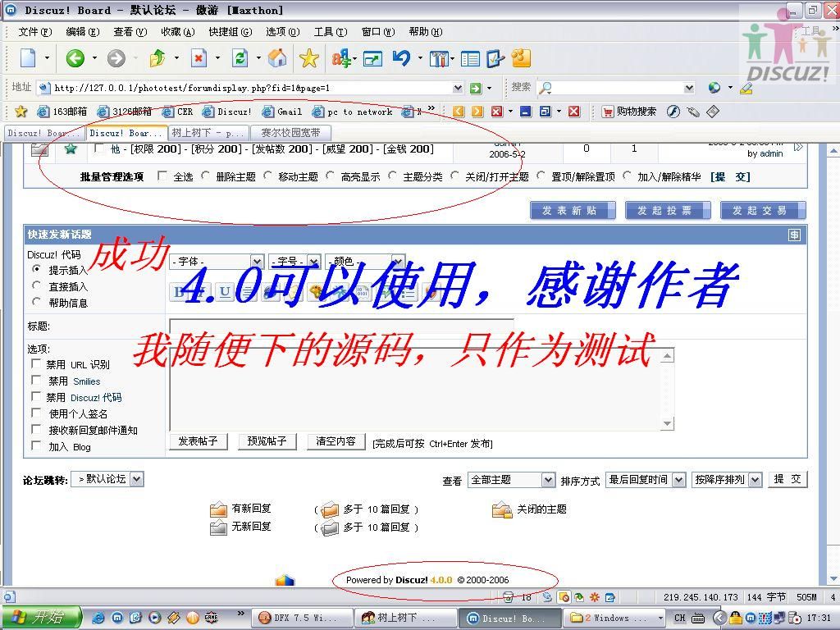Click the blue Undo arrow icon
Viewport: 840px width, 630px height.
click(x=401, y=58)
